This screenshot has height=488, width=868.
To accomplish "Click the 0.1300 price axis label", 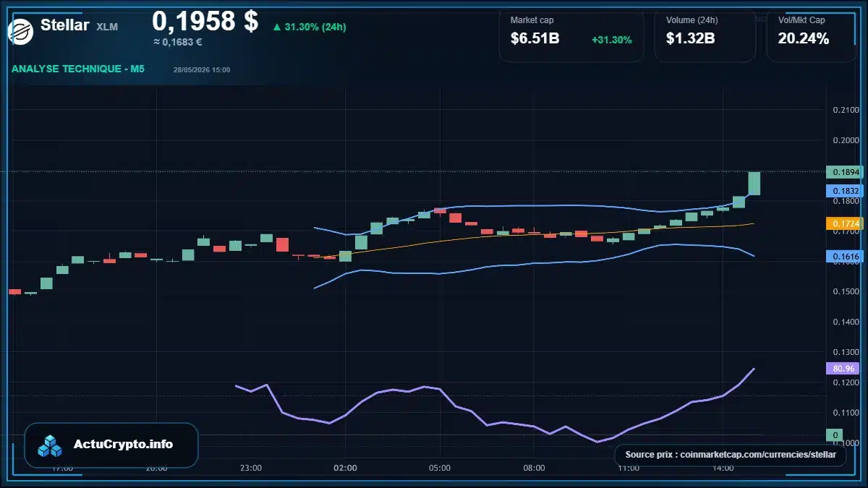I will [x=846, y=352].
